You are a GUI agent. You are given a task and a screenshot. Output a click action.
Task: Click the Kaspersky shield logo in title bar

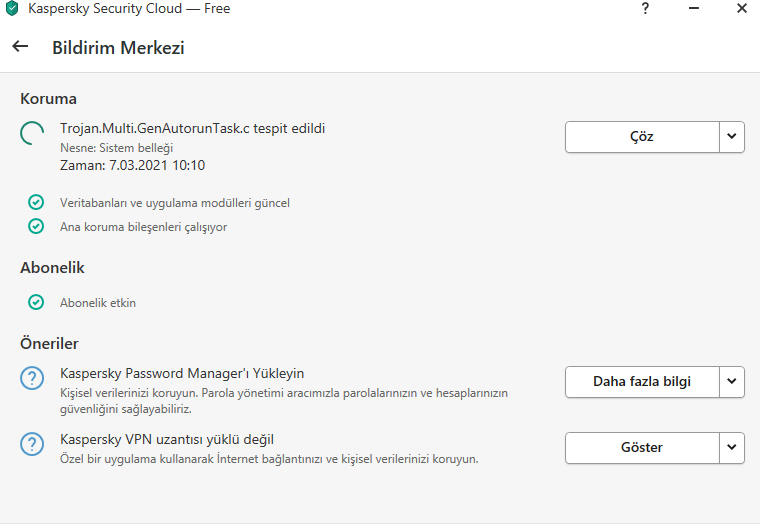12,9
